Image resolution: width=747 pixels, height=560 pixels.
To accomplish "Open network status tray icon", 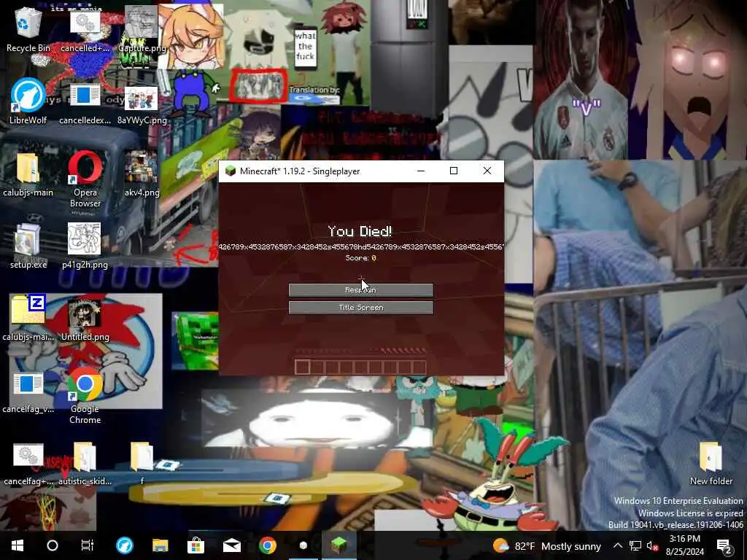I will tap(635, 545).
